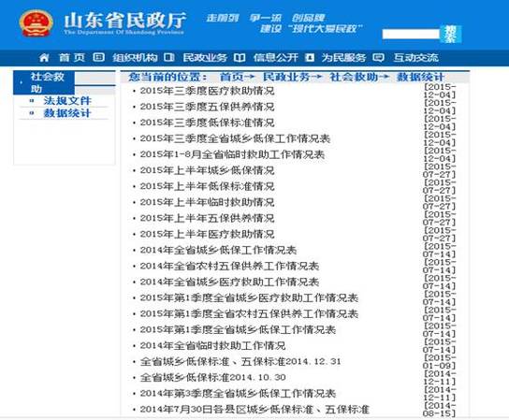Open 法规文件 in the sidebar
Screen dimensions: 509x420
click(x=67, y=101)
